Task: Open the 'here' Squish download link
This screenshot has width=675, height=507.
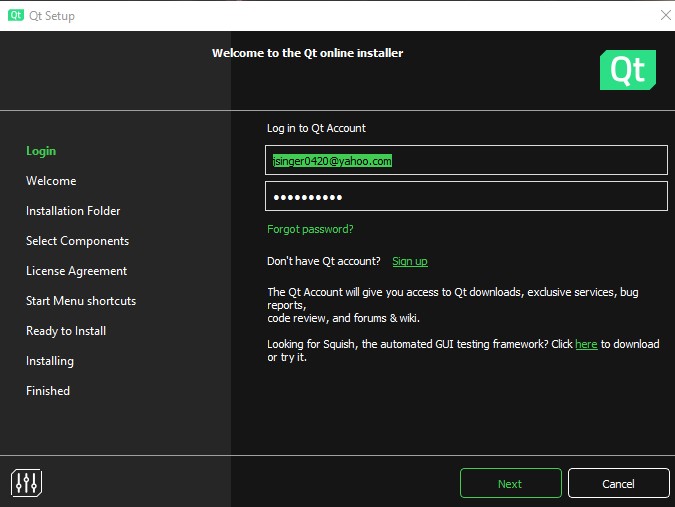Action: (586, 344)
